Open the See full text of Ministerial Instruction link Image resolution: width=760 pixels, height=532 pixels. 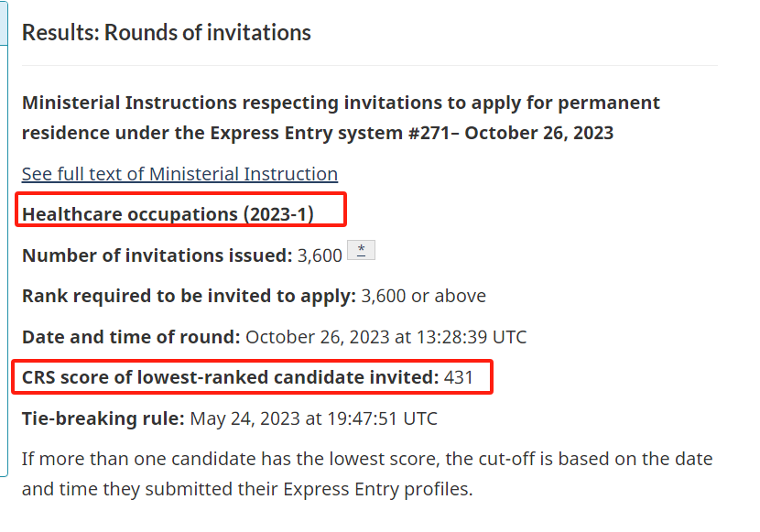tap(179, 174)
